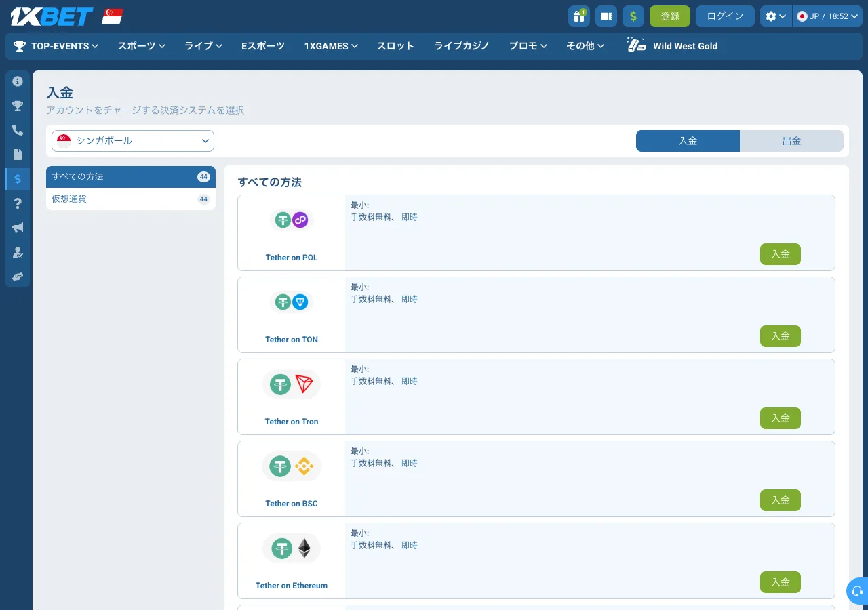Open the ライブカジノ menu item
The height and width of the screenshot is (610, 868).
pyautogui.click(x=462, y=46)
